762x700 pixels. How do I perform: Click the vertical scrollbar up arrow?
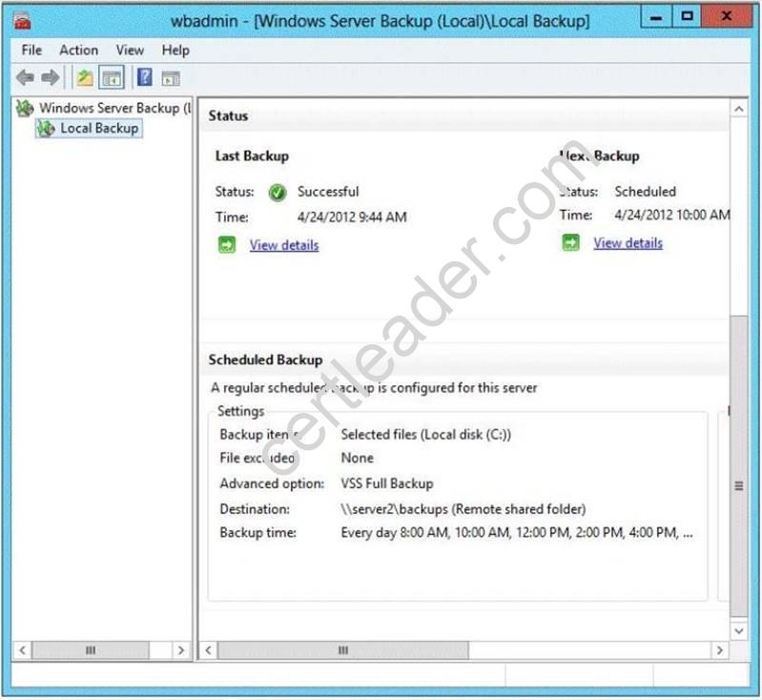click(738, 110)
